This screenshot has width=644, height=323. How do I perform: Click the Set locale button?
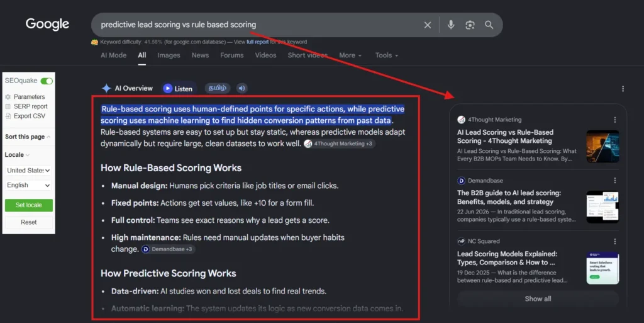click(29, 205)
